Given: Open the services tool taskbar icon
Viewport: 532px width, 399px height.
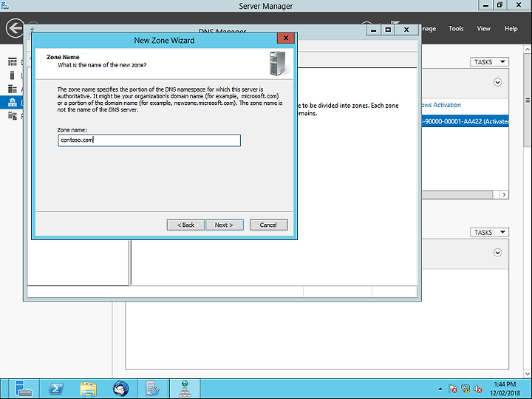Looking at the screenshot, I should click(x=152, y=389).
